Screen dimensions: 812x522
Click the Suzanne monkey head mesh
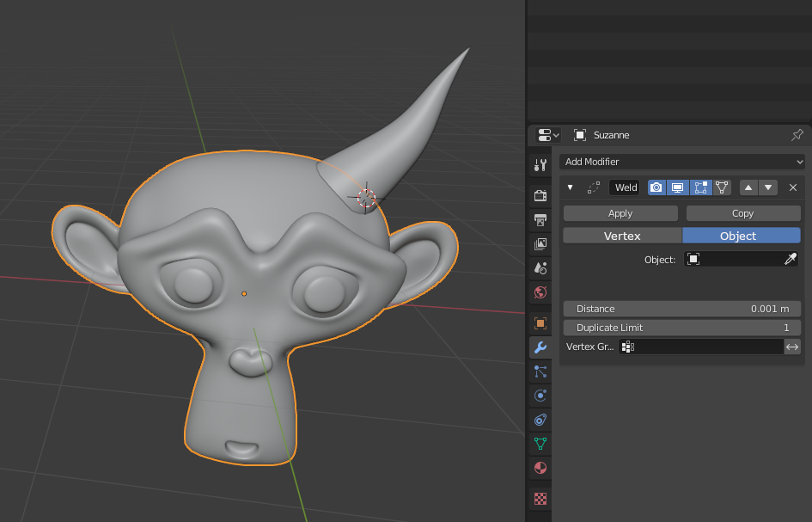[253, 306]
